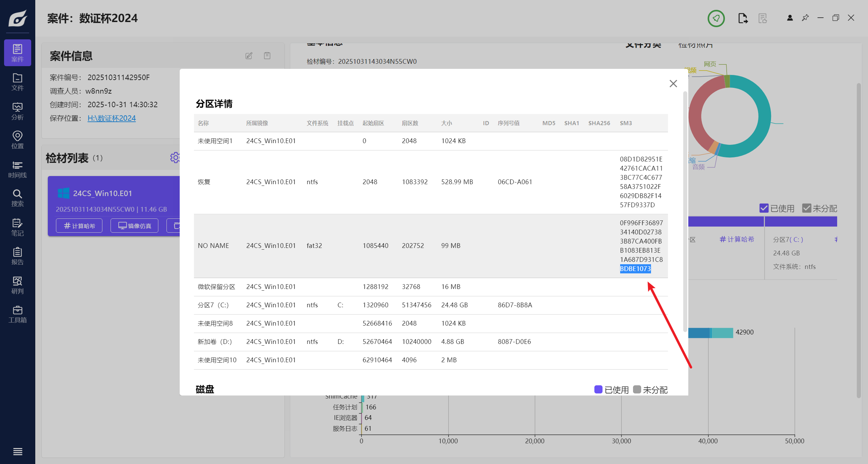Open the 搜索 search sidebar item
This screenshot has width=868, height=464.
17,198
